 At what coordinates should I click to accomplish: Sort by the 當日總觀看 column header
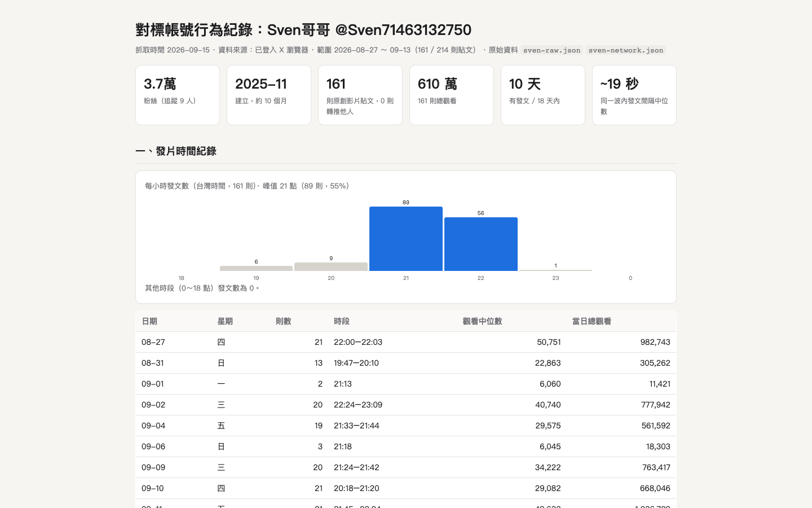coord(592,321)
